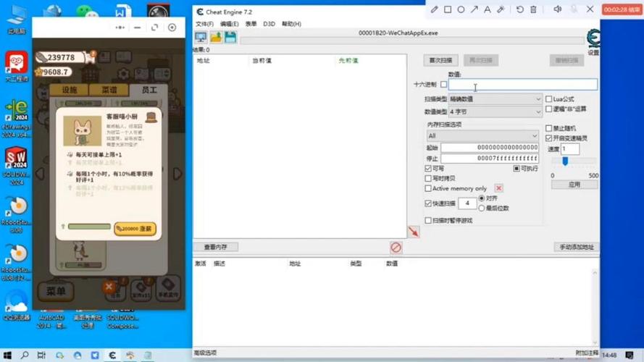Click First Scan (首次扫描) button
This screenshot has width=644, height=362.
[x=440, y=60]
